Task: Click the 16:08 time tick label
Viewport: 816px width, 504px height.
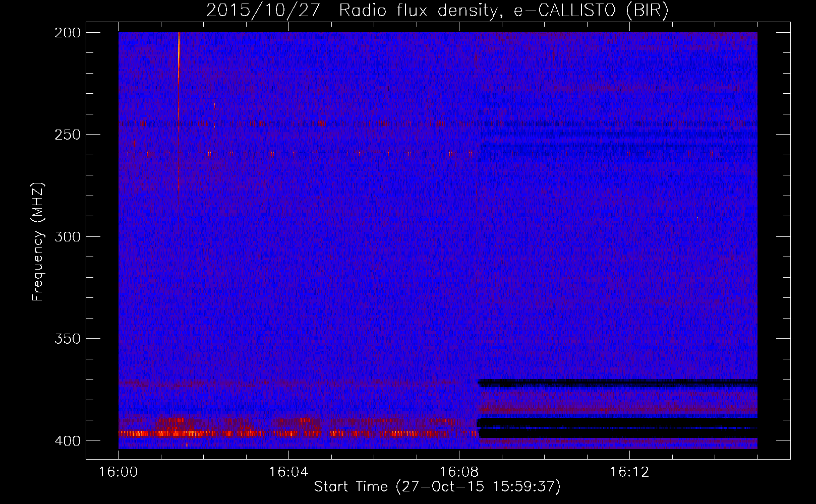Action: (x=459, y=472)
